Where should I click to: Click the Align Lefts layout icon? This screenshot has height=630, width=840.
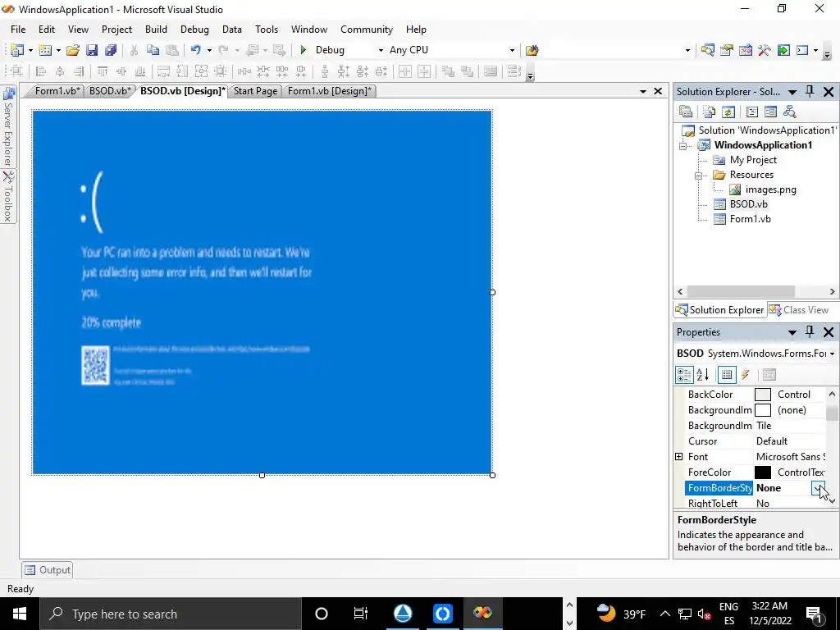pos(41,71)
